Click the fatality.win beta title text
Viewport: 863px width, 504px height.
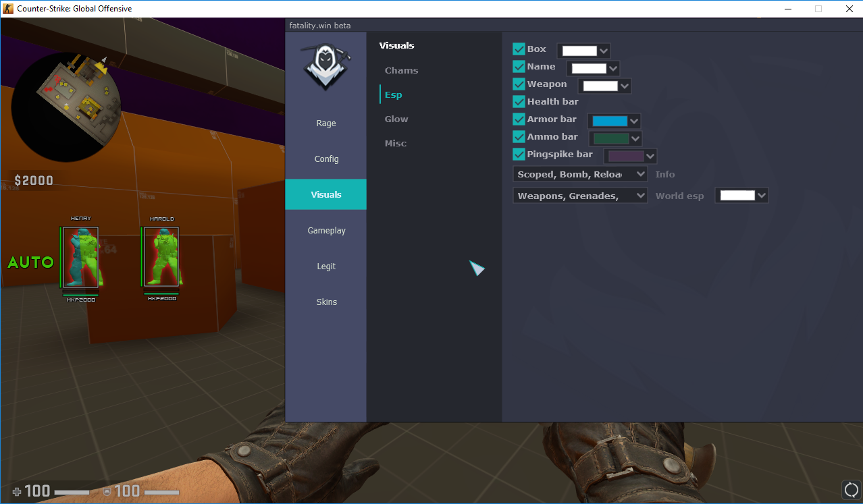[x=320, y=26]
